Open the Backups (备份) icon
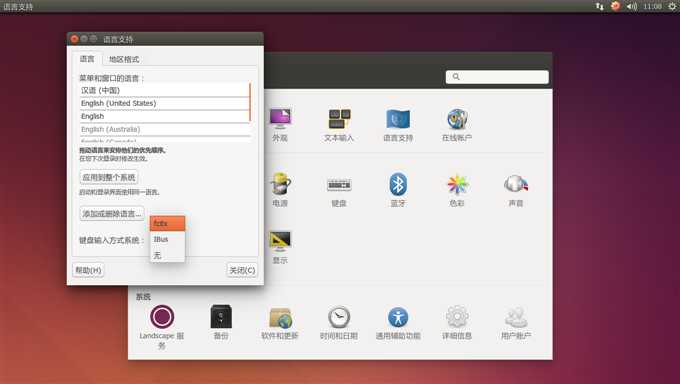The width and height of the screenshot is (680, 384). (x=221, y=317)
